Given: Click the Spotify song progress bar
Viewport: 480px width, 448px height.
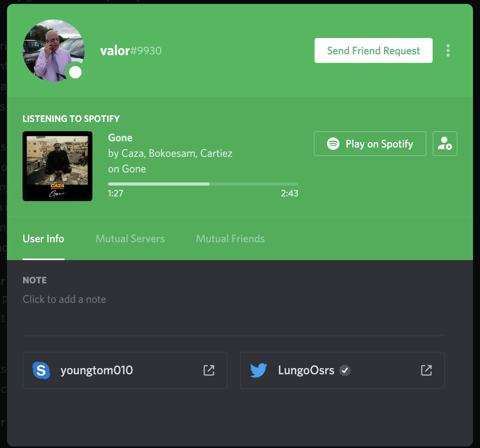Looking at the screenshot, I should [203, 184].
